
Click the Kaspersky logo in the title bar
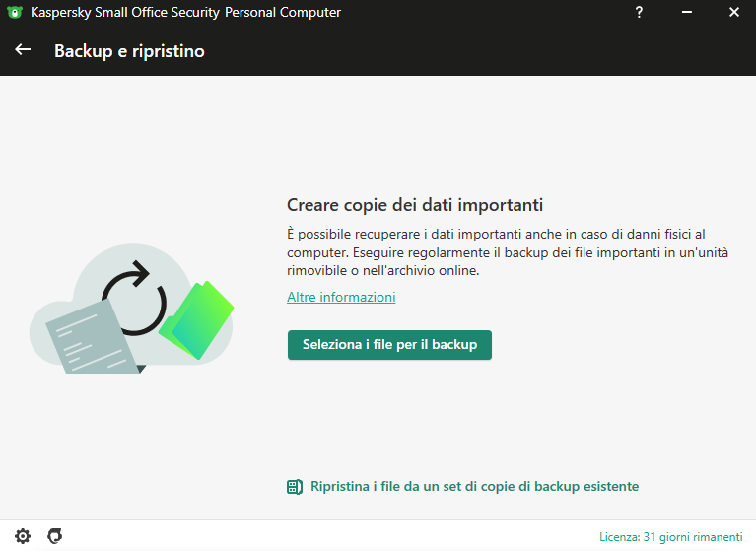(15, 12)
